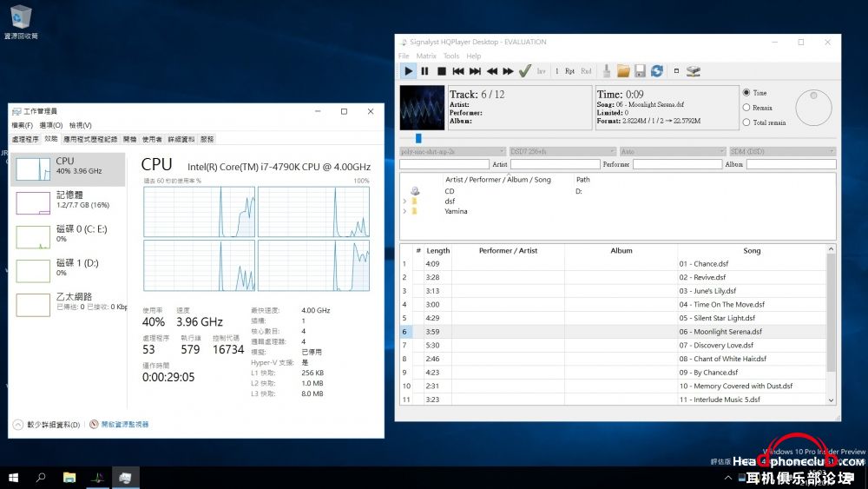Toggle the Inv phase invert button
Image resolution: width=868 pixels, height=489 pixels.
pos(541,71)
